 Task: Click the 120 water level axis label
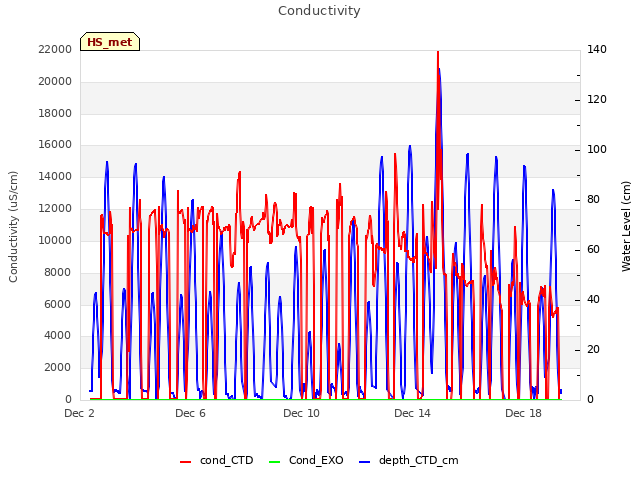coord(597,100)
